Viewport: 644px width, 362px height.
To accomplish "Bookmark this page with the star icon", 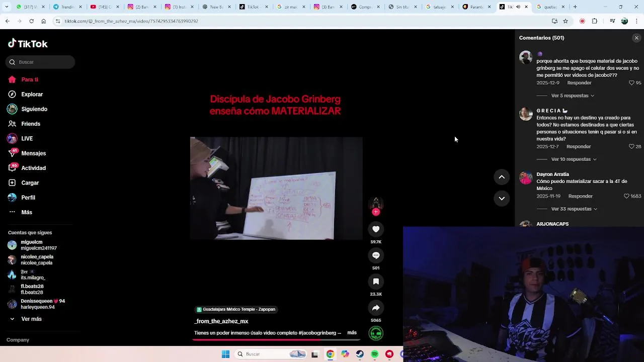I will [x=566, y=21].
